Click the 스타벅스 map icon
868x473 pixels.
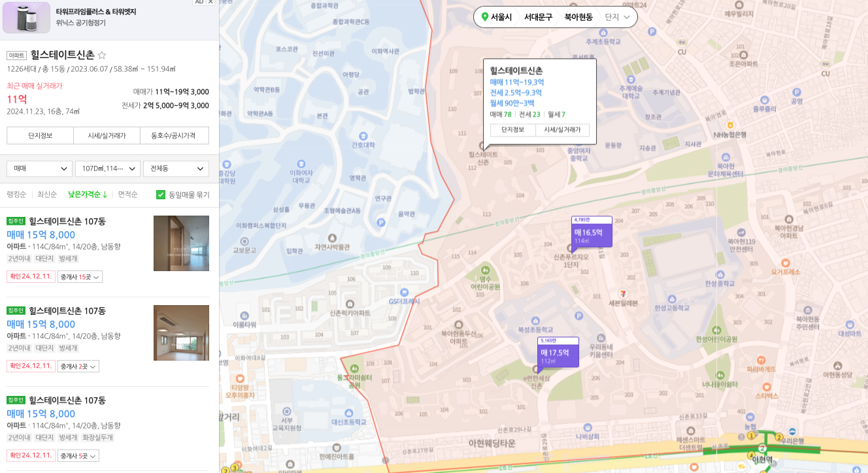click(767, 387)
